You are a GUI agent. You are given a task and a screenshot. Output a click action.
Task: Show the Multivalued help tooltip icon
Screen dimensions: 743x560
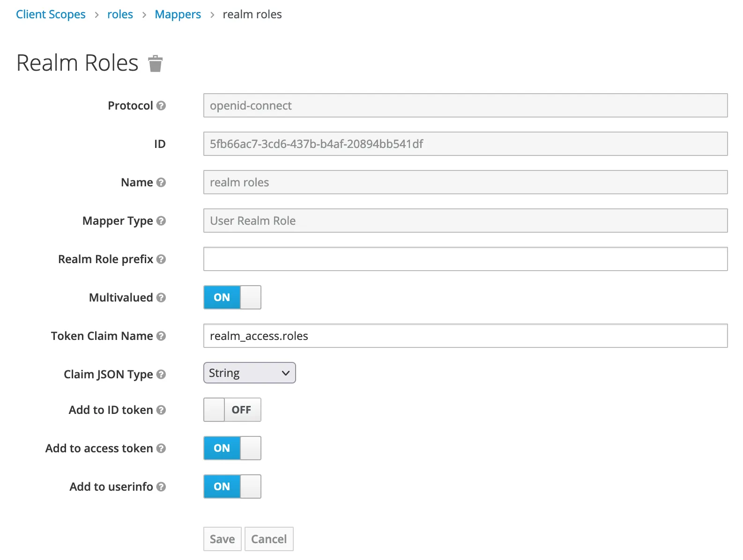[161, 298]
